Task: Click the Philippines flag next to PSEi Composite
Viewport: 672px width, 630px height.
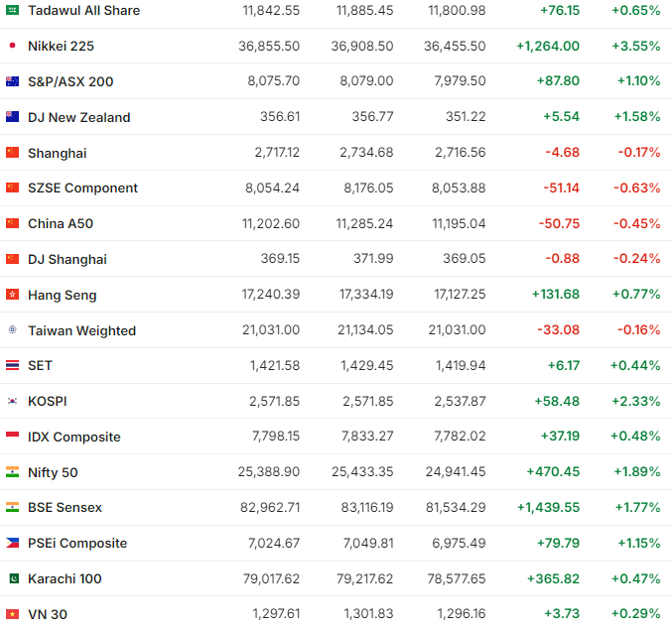Action: (x=12, y=543)
